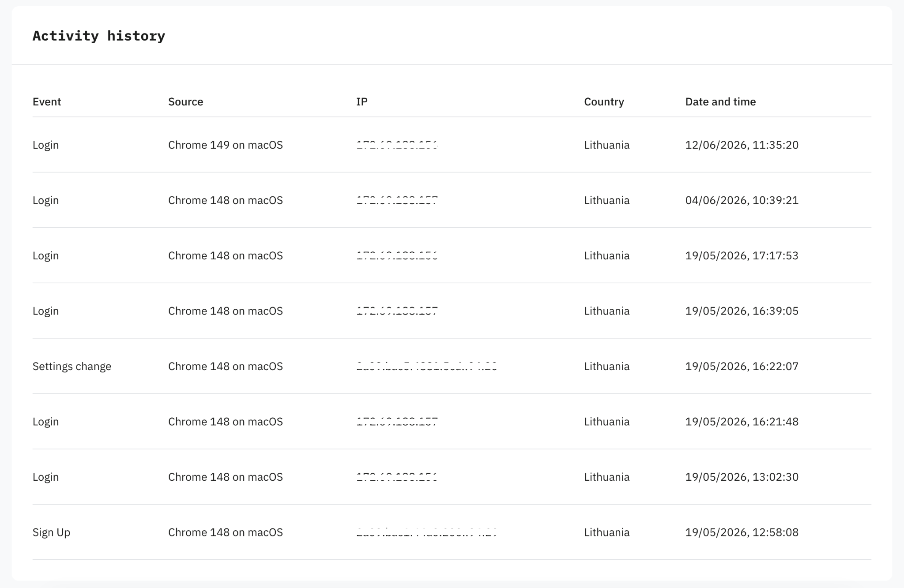This screenshot has width=904, height=588.
Task: Click the blurred IP in the 16:21:48 row
Action: pyautogui.click(x=397, y=422)
